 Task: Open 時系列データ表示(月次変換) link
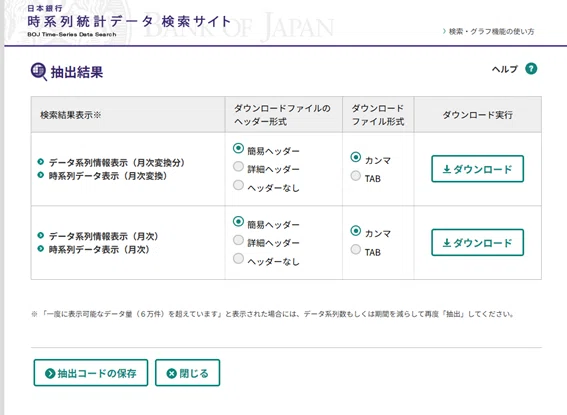point(107,176)
